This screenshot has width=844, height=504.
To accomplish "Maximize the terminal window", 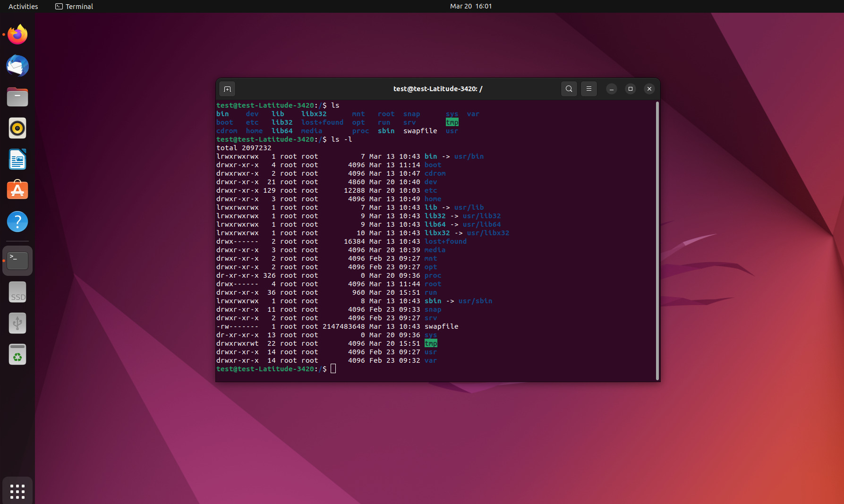I will pos(631,89).
